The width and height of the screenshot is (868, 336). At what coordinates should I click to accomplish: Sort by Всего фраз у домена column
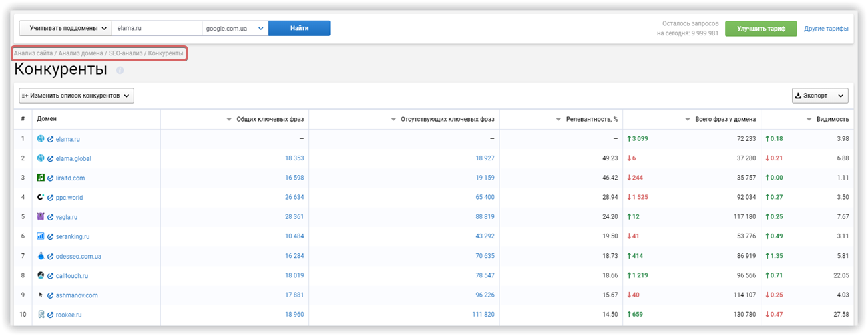point(720,119)
